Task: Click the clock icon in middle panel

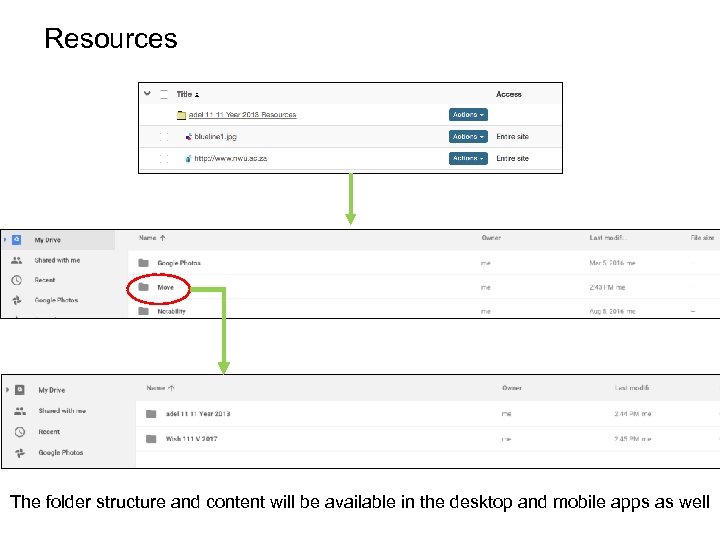Action: (17, 280)
